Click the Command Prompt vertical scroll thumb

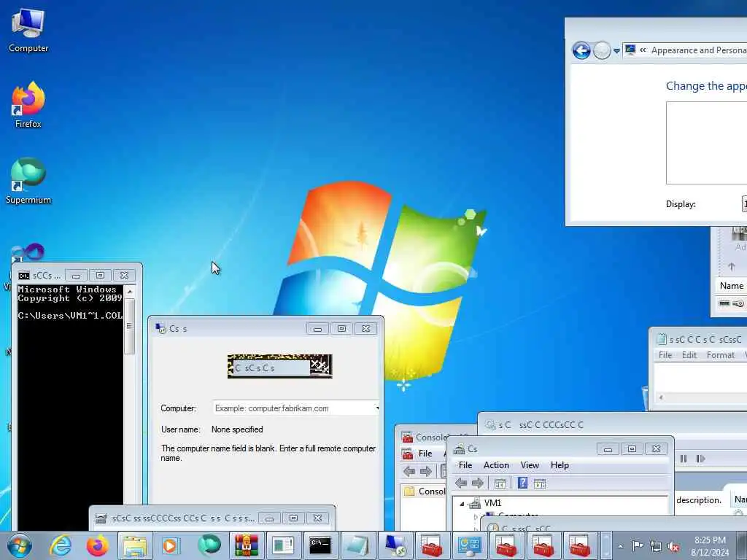tap(130, 326)
